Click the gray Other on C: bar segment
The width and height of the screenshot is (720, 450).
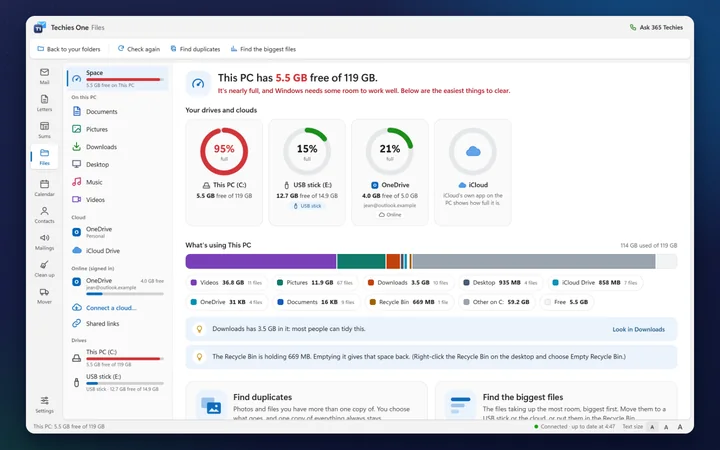[x=534, y=261]
